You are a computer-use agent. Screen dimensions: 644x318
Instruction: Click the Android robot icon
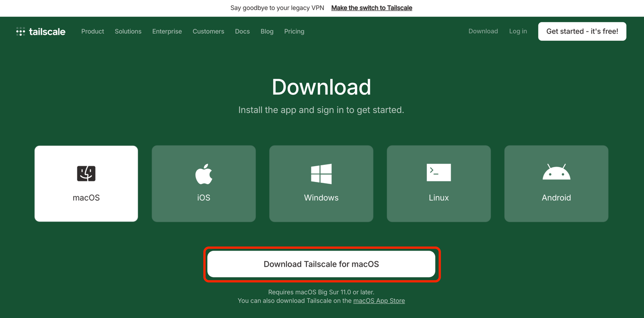pyautogui.click(x=556, y=172)
